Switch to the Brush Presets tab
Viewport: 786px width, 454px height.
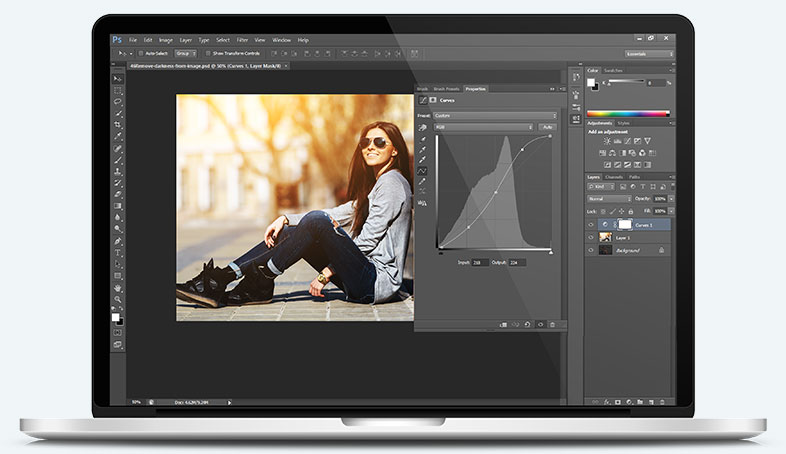click(x=446, y=89)
